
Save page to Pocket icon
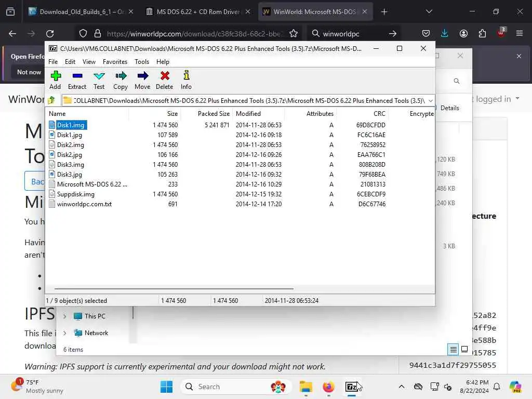[426, 34]
